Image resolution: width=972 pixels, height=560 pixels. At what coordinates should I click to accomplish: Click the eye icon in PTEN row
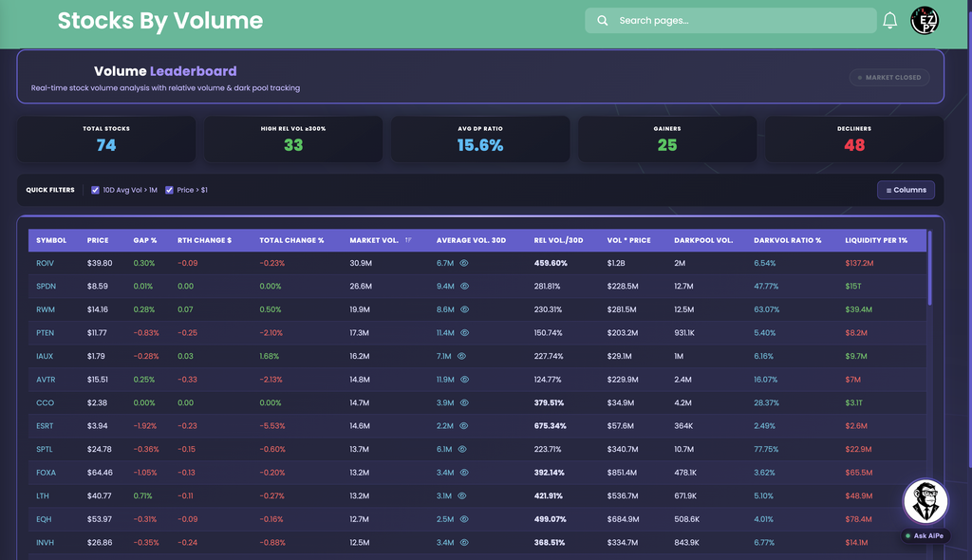[464, 332]
